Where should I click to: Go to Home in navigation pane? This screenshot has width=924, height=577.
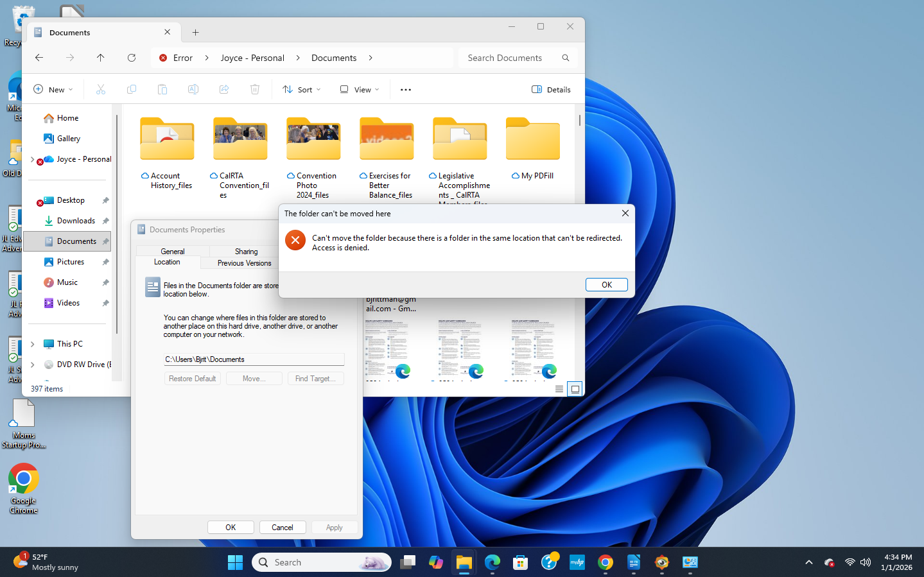coord(67,118)
